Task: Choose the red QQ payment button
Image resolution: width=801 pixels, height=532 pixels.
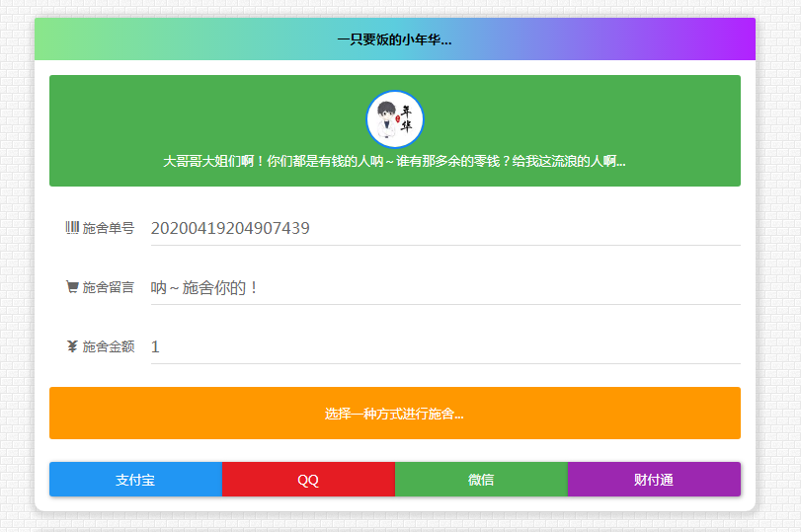Action: [308, 480]
